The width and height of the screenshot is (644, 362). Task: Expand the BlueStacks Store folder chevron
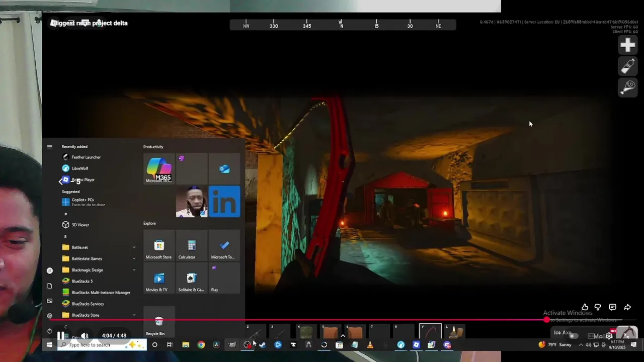134,315
